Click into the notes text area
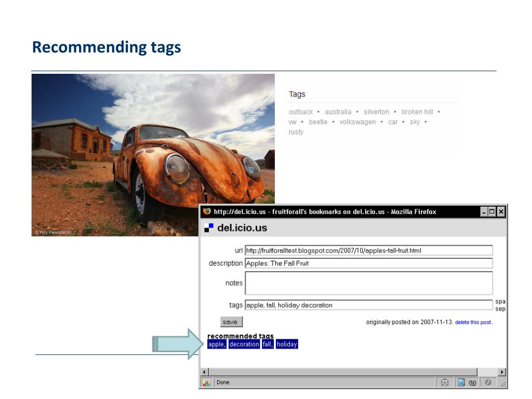 [369, 283]
